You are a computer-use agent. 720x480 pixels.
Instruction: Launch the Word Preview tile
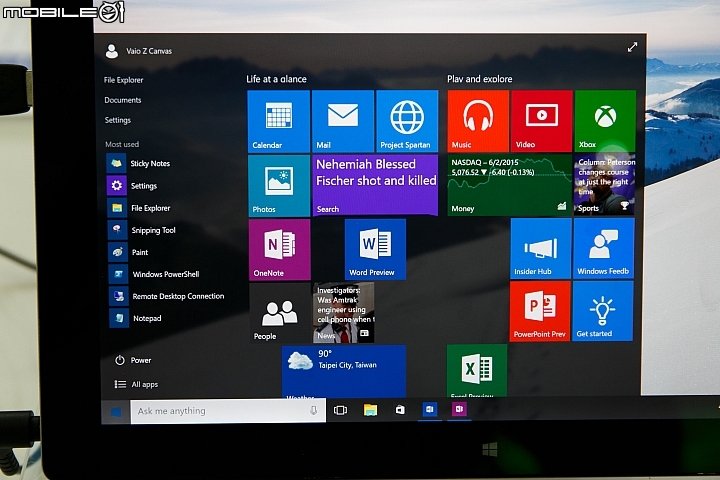click(375, 249)
